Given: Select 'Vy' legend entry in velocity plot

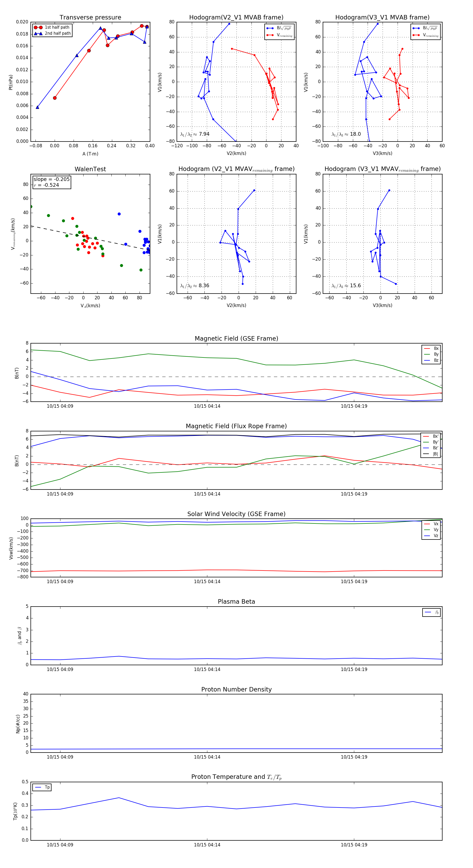Looking at the screenshot, I should [x=431, y=530].
